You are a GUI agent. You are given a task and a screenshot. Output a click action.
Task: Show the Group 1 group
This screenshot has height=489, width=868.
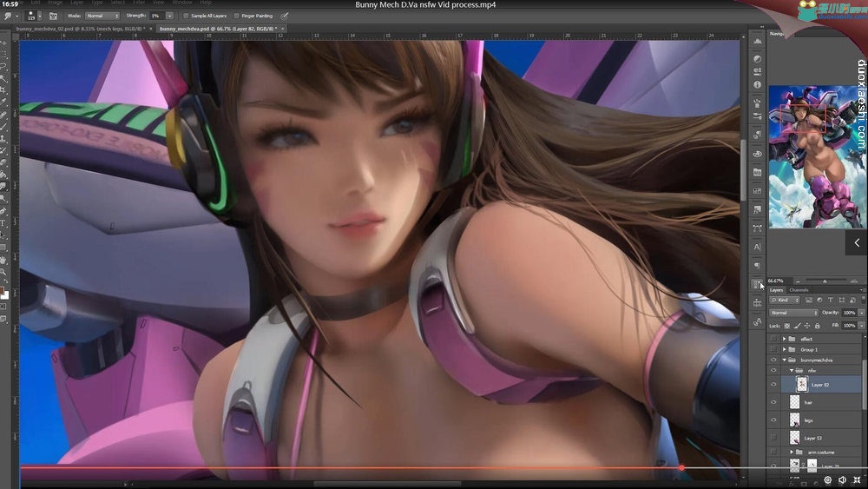pyautogui.click(x=773, y=349)
